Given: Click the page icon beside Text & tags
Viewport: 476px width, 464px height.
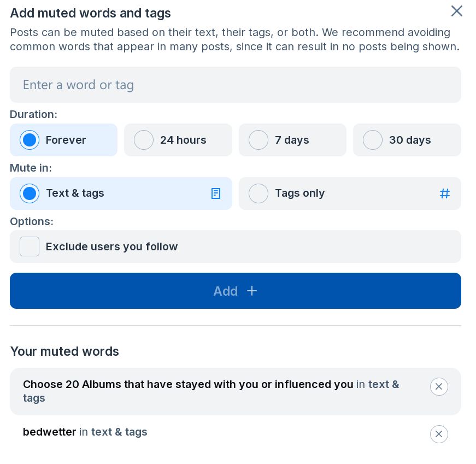Looking at the screenshot, I should (x=216, y=193).
